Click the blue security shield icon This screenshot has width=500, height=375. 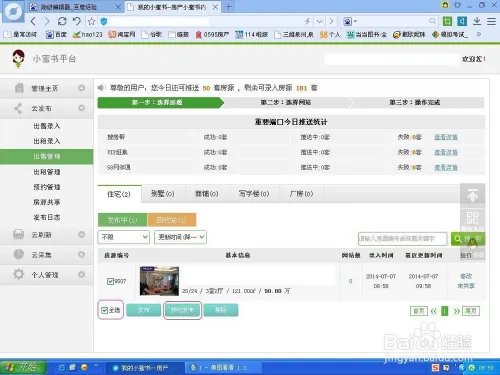coord(104,21)
